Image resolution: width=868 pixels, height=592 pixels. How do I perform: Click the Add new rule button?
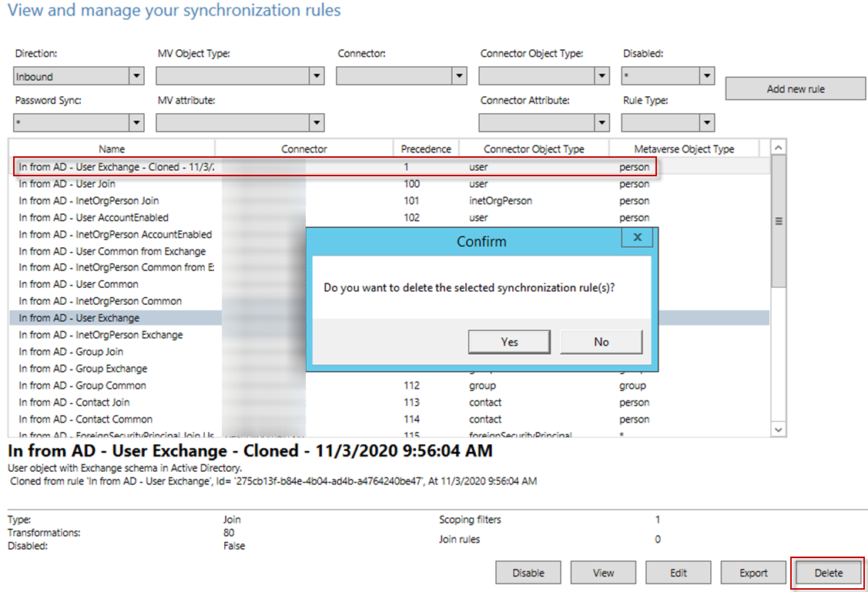point(795,88)
